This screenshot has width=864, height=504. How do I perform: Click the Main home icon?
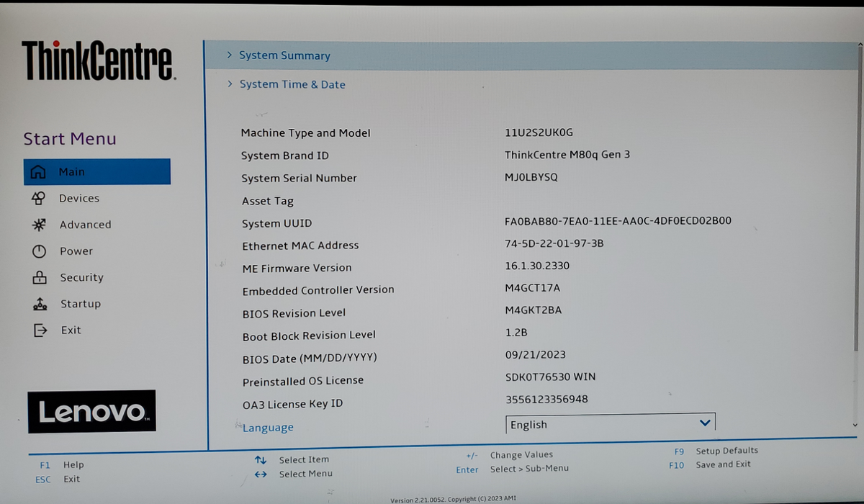click(x=37, y=172)
